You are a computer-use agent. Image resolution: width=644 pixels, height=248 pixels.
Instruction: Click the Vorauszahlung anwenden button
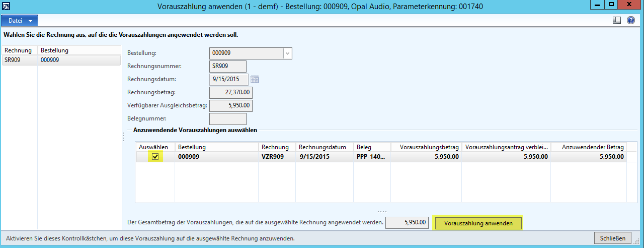coord(478,223)
